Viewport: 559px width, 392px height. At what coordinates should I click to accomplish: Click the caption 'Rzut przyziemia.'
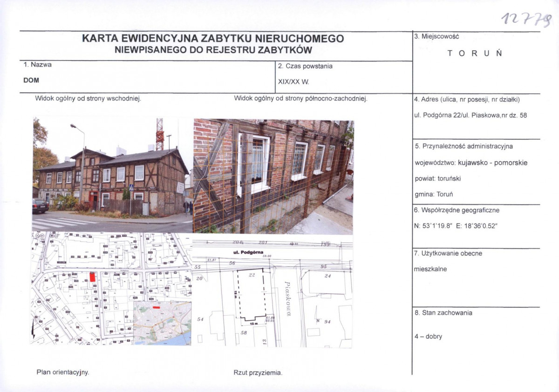258,373
